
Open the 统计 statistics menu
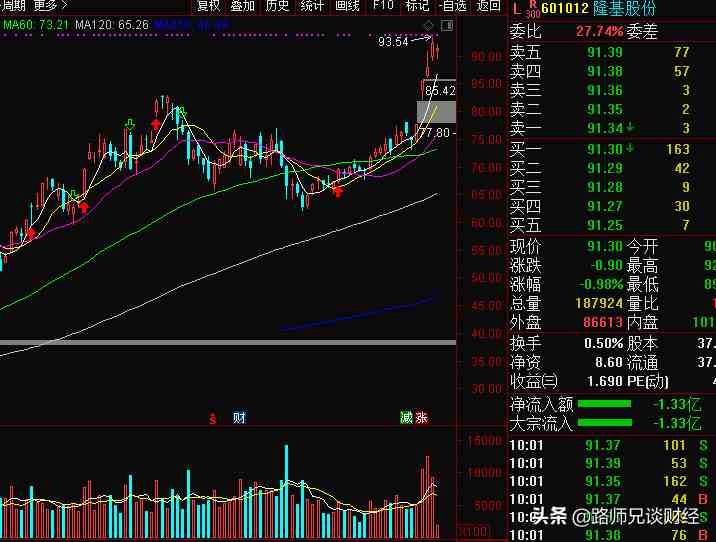312,5
